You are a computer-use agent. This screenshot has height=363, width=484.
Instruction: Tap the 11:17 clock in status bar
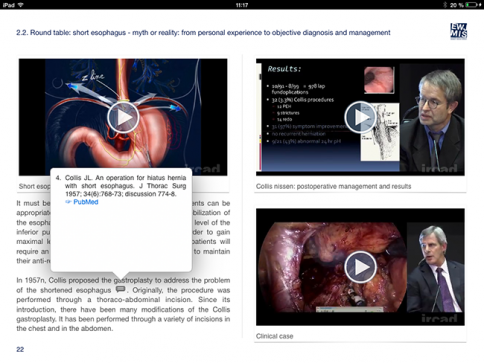click(x=242, y=5)
